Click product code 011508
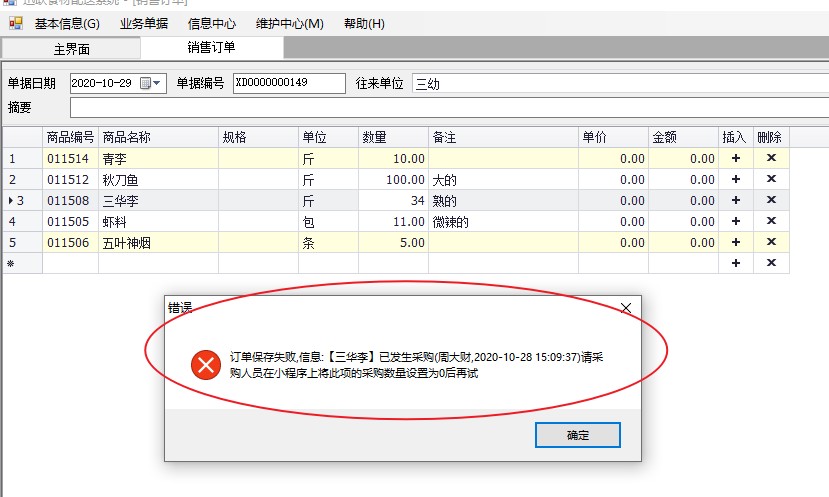Screen dimensions: 829x497 (x=68, y=200)
